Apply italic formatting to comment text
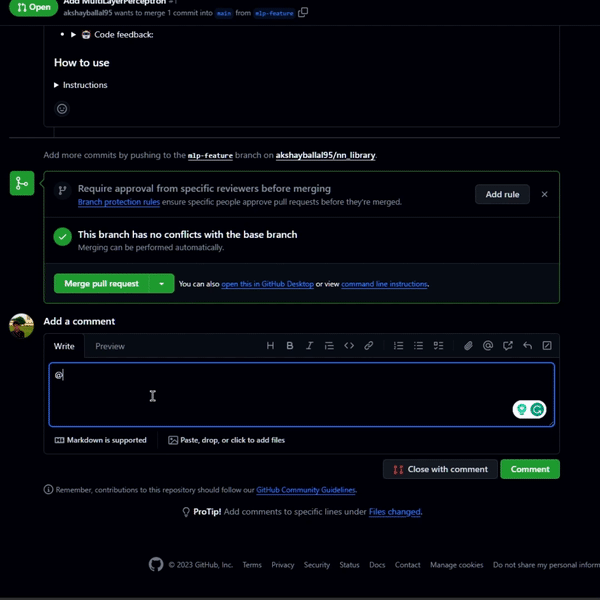The image size is (600, 600). coord(310,346)
